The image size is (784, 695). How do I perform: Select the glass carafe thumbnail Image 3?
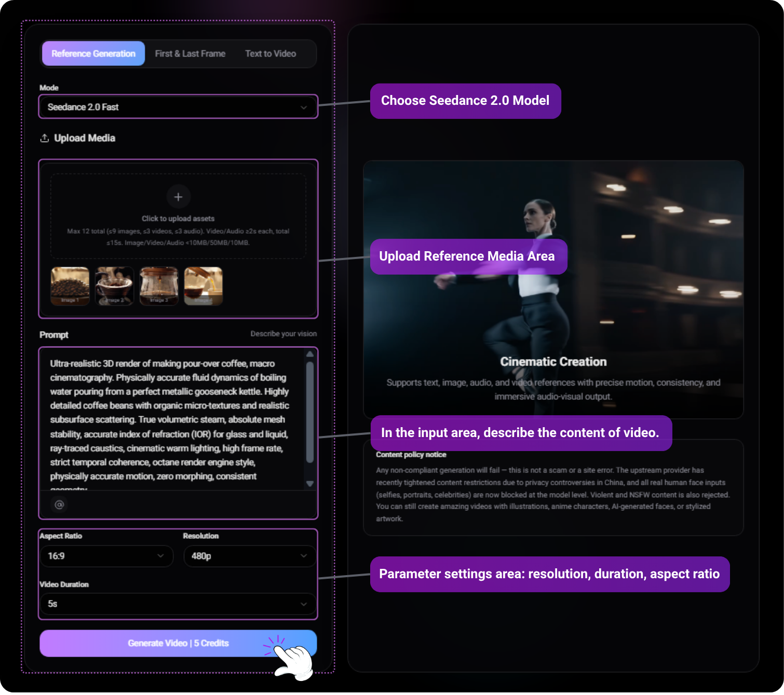[159, 286]
